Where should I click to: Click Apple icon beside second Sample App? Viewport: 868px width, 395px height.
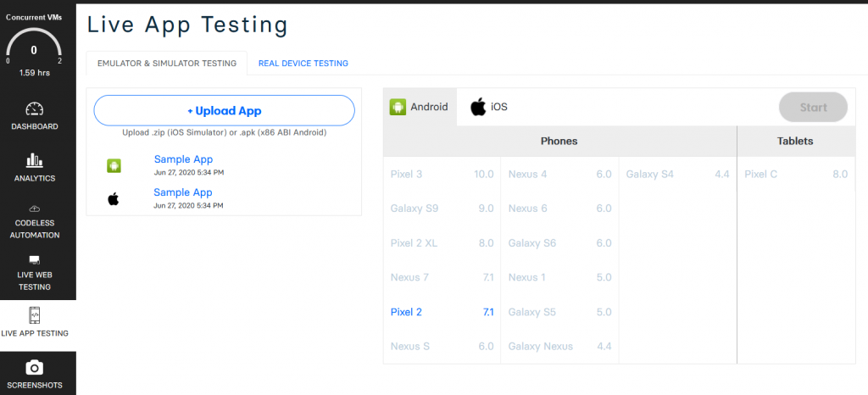click(114, 198)
